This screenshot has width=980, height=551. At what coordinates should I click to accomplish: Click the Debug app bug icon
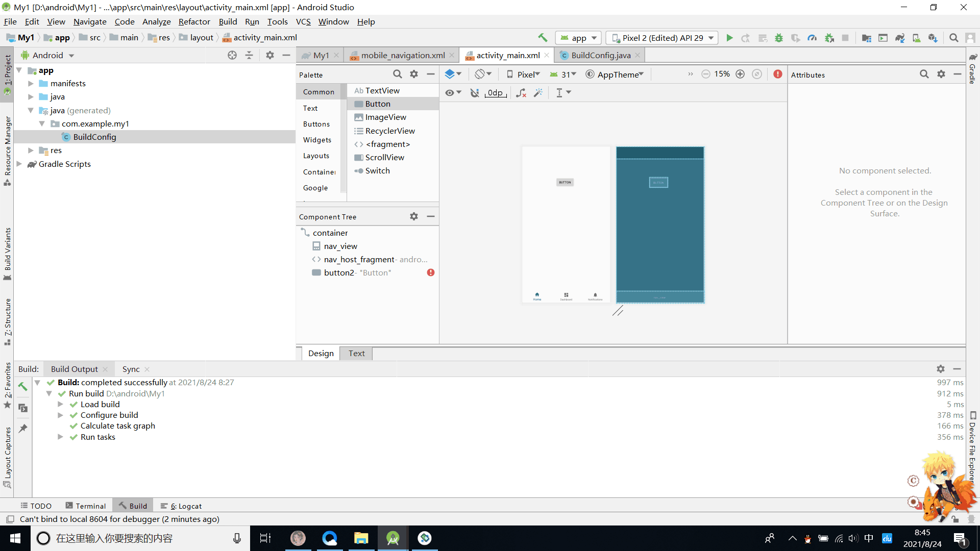click(778, 38)
